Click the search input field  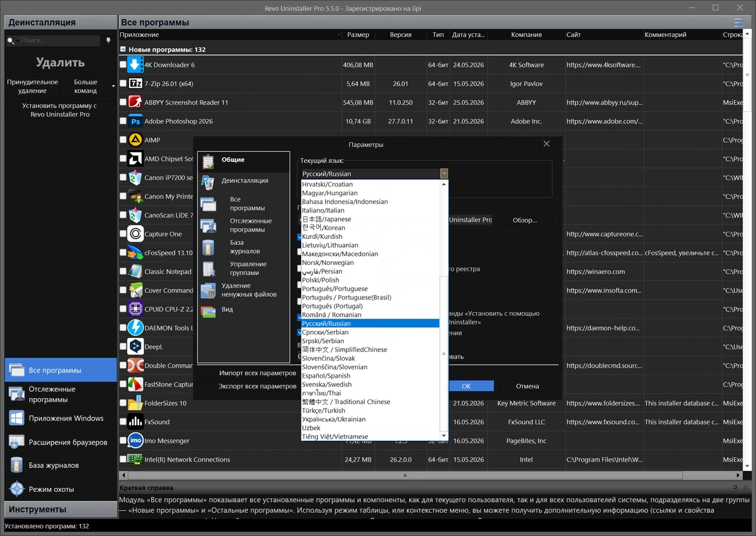[59, 40]
